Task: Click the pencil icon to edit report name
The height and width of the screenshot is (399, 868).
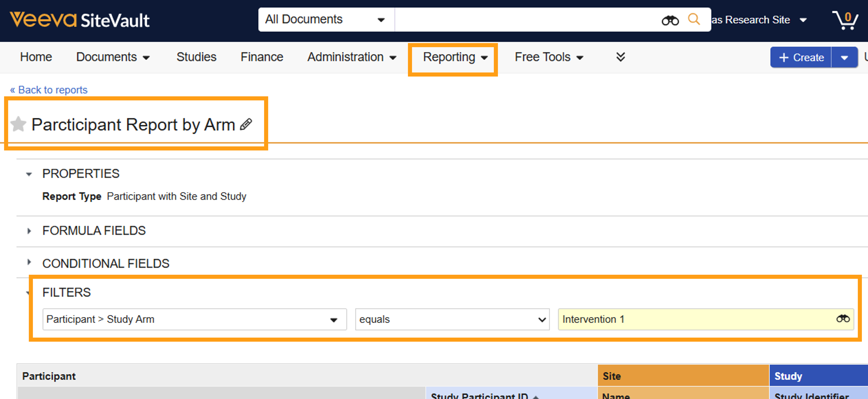Action: [x=246, y=124]
